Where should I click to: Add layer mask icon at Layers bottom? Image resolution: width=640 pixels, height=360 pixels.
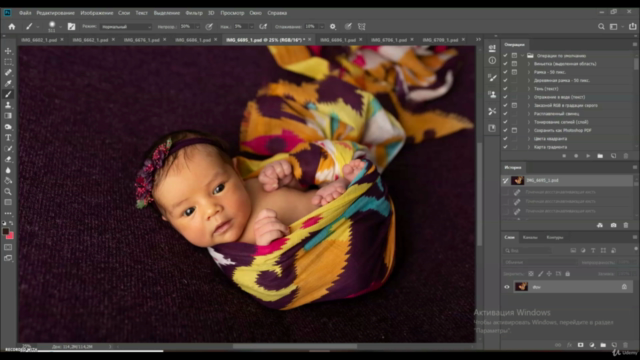pyautogui.click(x=580, y=345)
